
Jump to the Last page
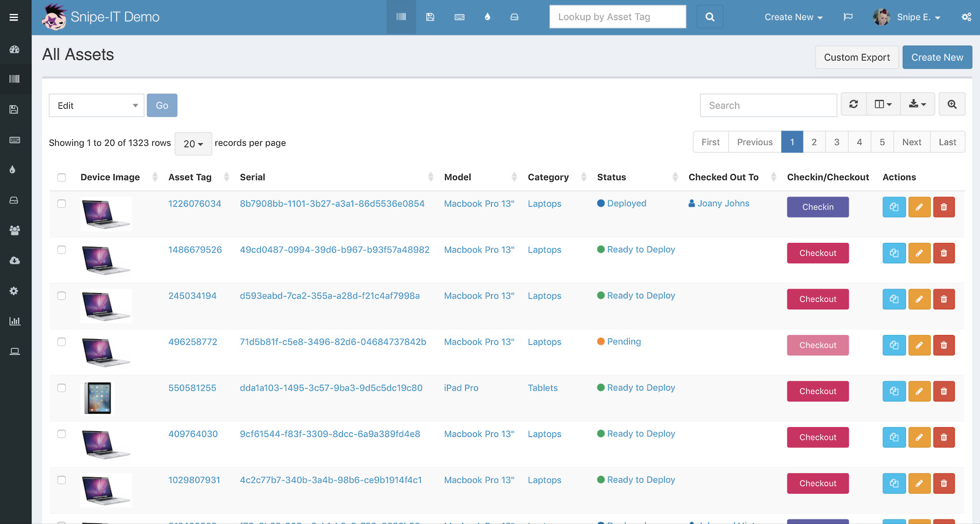(947, 142)
